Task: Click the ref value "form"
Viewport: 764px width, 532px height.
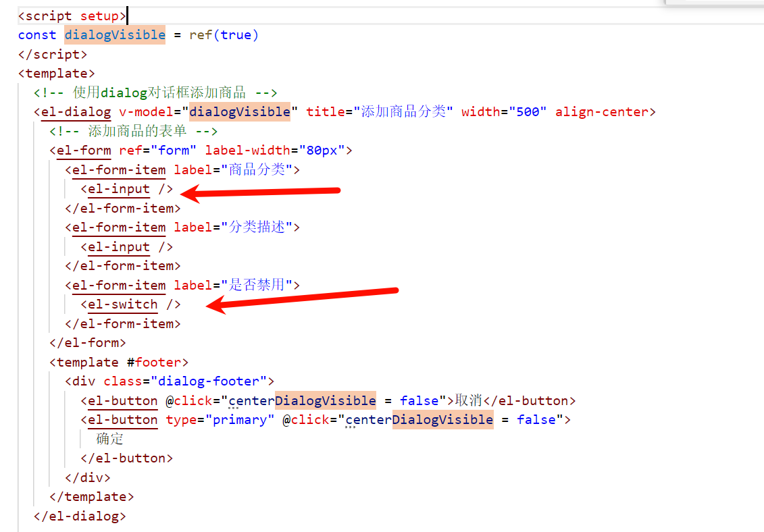Action: 174,151
